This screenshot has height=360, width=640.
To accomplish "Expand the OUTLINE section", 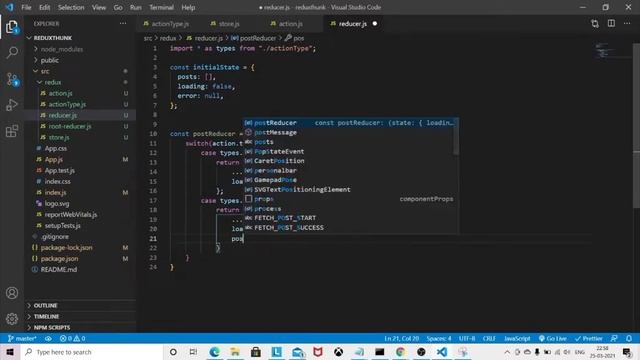I will coord(45,305).
